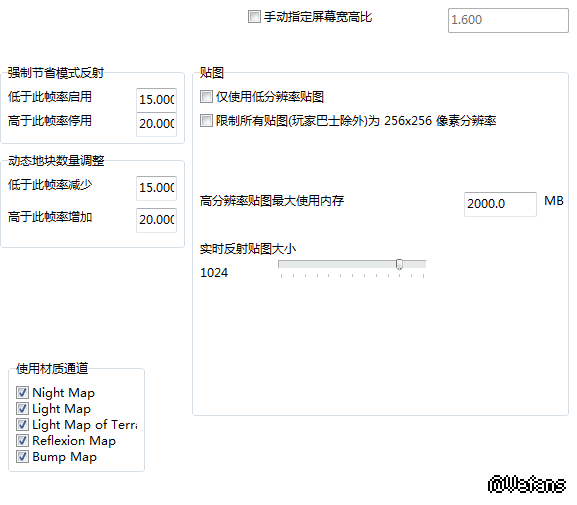
Task: Uncheck the Light Map checkbox
Action: (x=22, y=409)
